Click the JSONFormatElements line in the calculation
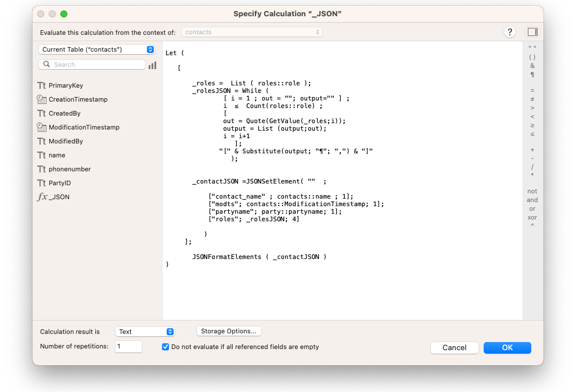The image size is (576, 392). [x=260, y=257]
